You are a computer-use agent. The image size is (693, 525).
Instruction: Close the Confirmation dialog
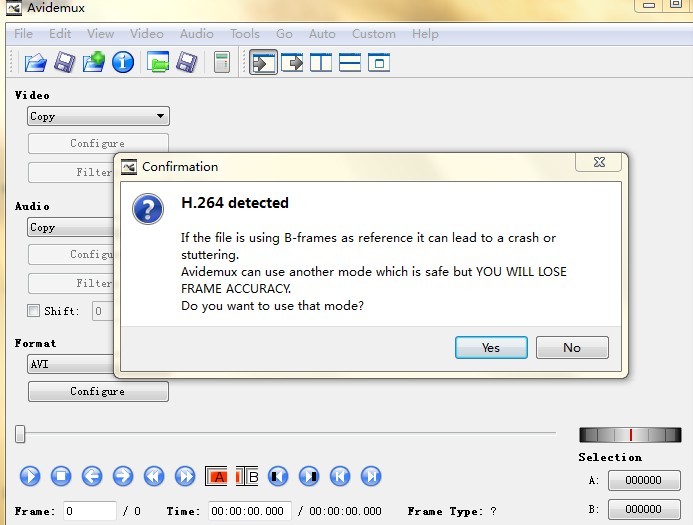[x=599, y=162]
